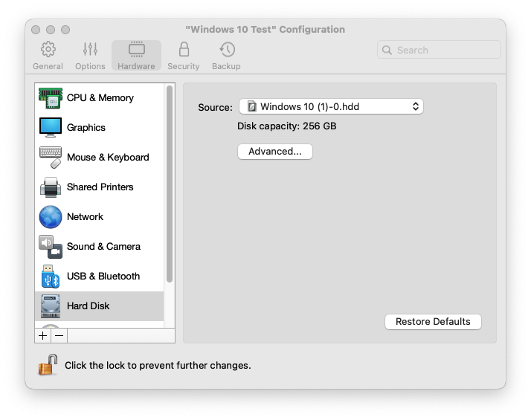Select the Graphics monitor icon

click(x=51, y=128)
